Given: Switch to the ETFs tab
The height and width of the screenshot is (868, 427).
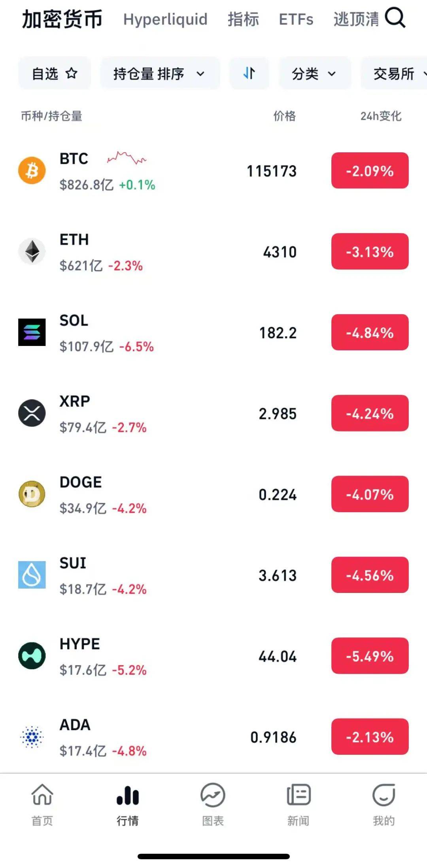Looking at the screenshot, I should point(296,19).
